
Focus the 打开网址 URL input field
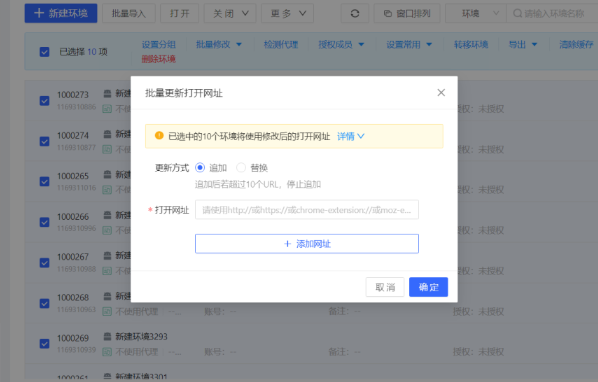[x=307, y=210]
